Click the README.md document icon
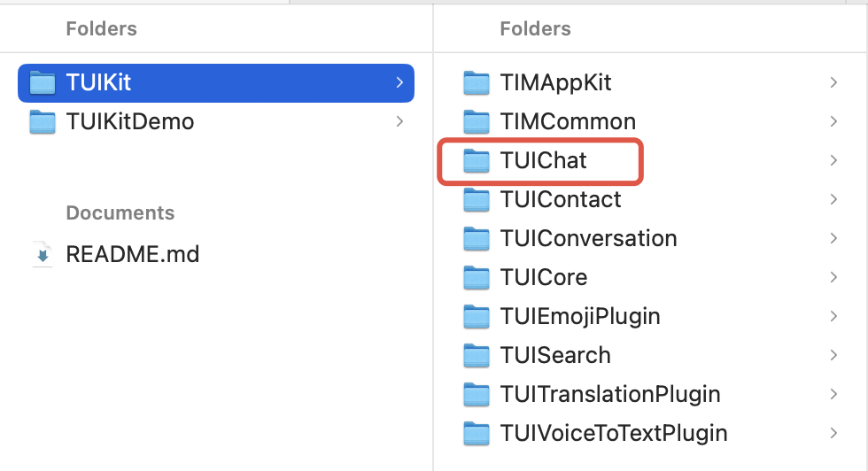Image resolution: width=868 pixels, height=471 pixels. 42,255
